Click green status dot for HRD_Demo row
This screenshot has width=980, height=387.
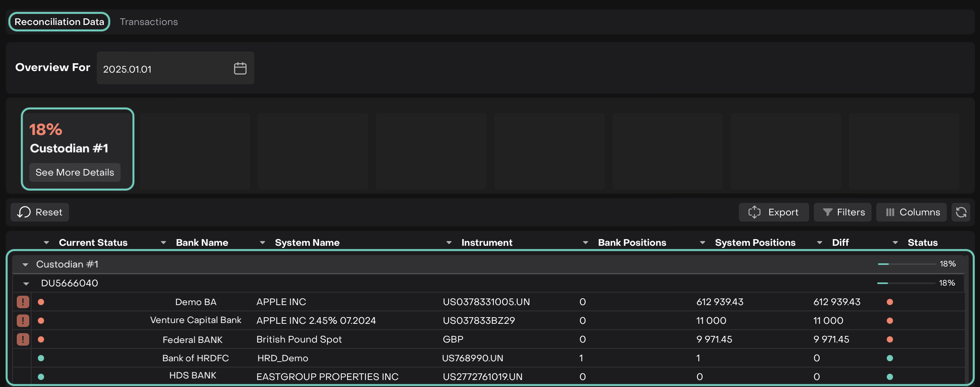pos(889,358)
